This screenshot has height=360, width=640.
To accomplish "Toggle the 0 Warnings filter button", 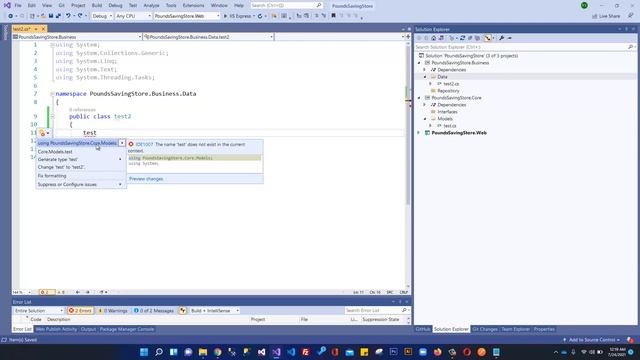I will [113, 311].
